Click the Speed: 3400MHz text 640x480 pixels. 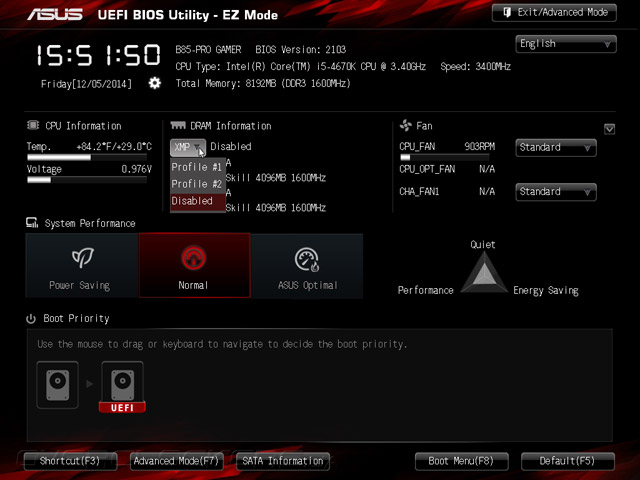(x=476, y=67)
